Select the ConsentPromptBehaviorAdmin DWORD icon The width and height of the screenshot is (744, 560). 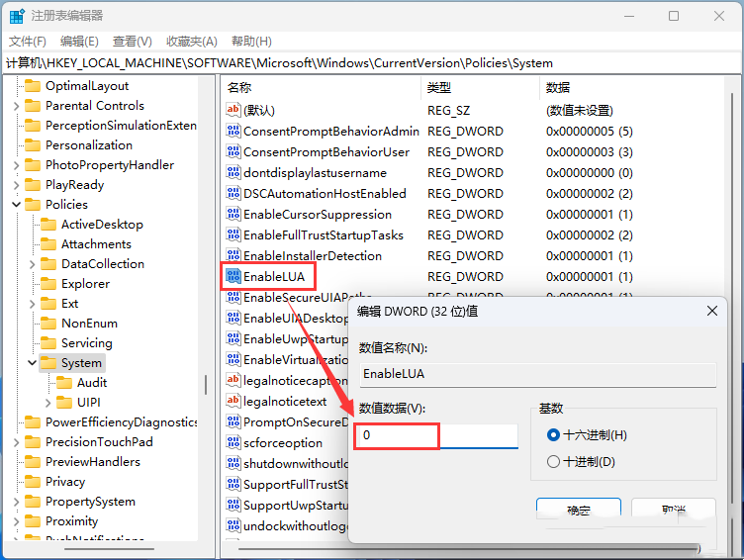(232, 131)
